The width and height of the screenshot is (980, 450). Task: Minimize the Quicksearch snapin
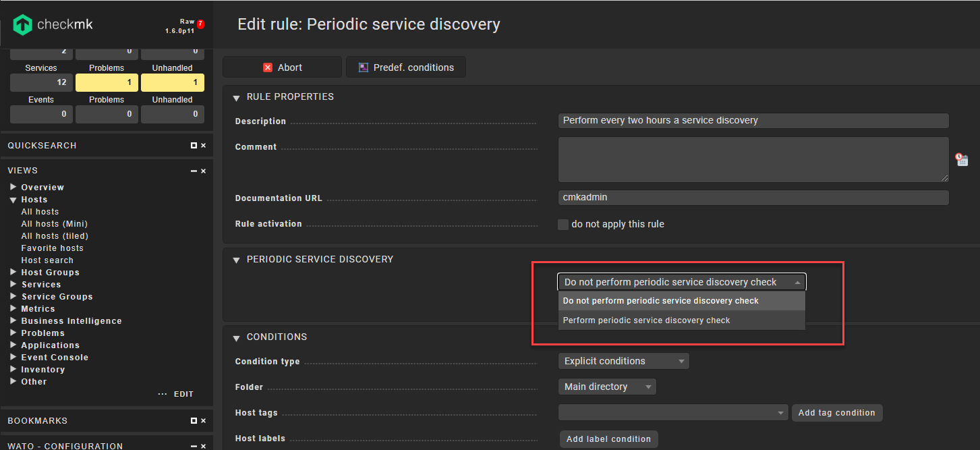pos(194,146)
